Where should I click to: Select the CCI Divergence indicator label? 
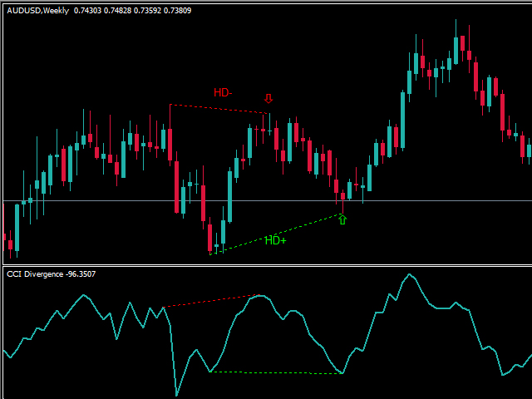[35, 274]
